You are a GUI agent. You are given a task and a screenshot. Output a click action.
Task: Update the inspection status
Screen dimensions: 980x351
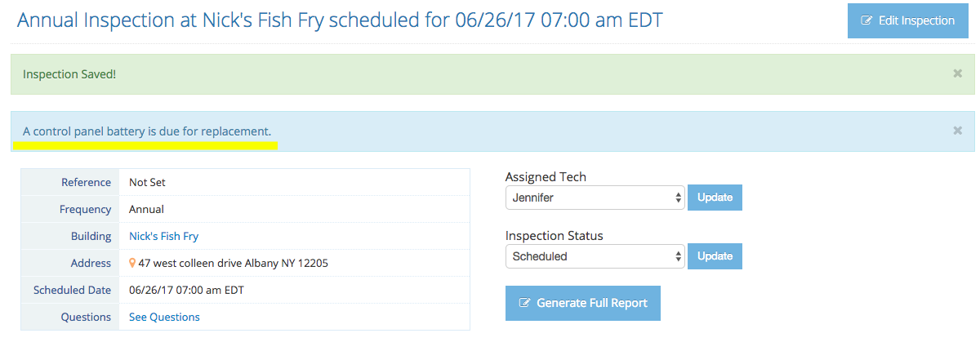[715, 256]
